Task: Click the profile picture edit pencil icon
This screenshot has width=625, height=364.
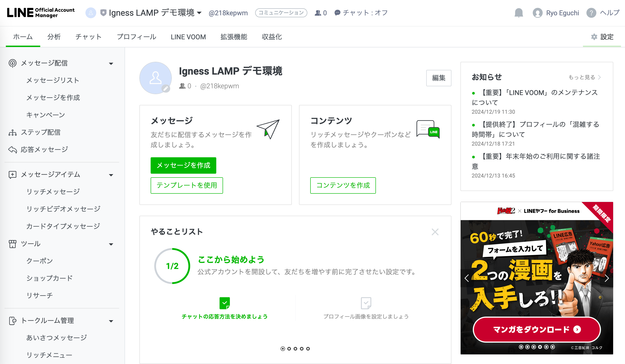Action: coord(166,88)
